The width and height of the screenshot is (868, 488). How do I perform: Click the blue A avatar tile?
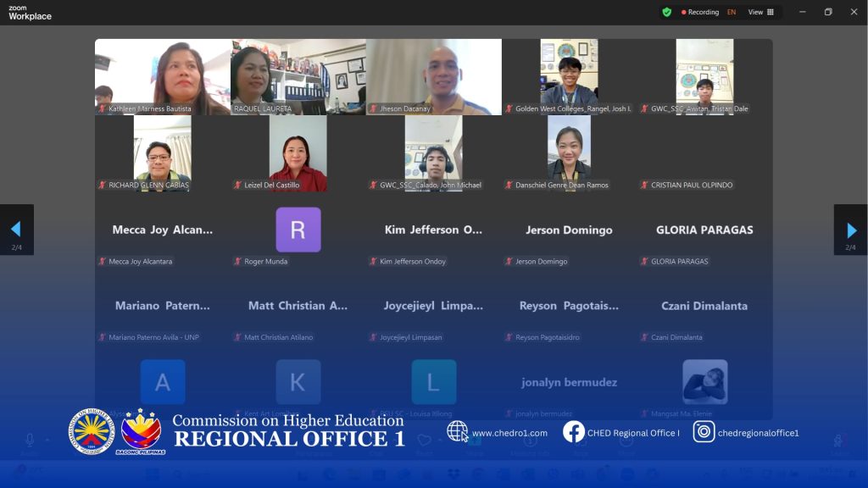pos(163,382)
